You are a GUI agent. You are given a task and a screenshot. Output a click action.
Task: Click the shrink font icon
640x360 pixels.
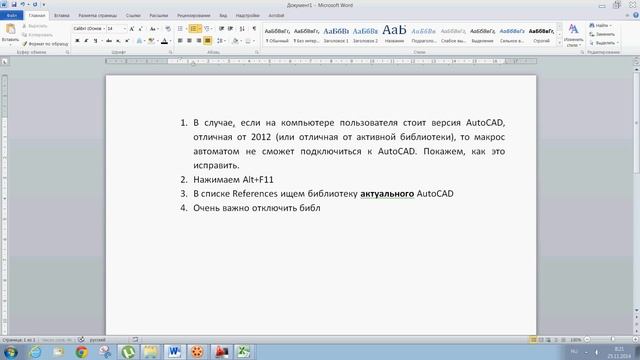tap(140, 29)
